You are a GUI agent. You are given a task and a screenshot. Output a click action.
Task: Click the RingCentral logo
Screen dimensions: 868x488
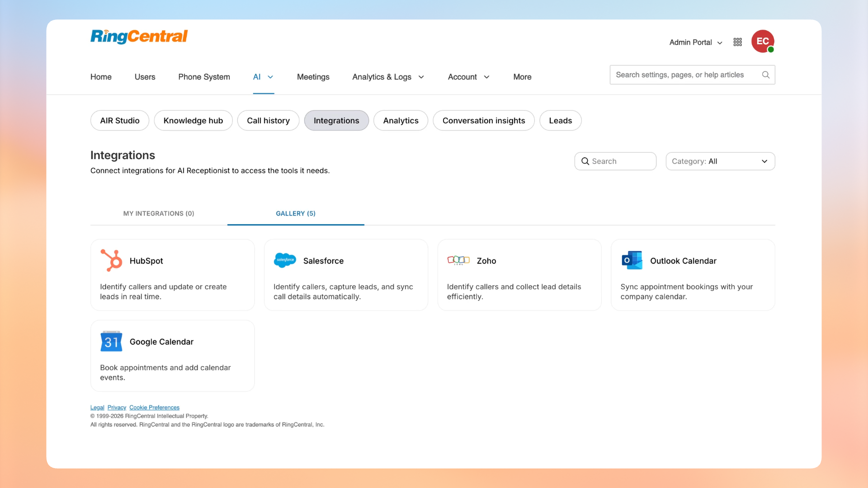click(x=139, y=37)
